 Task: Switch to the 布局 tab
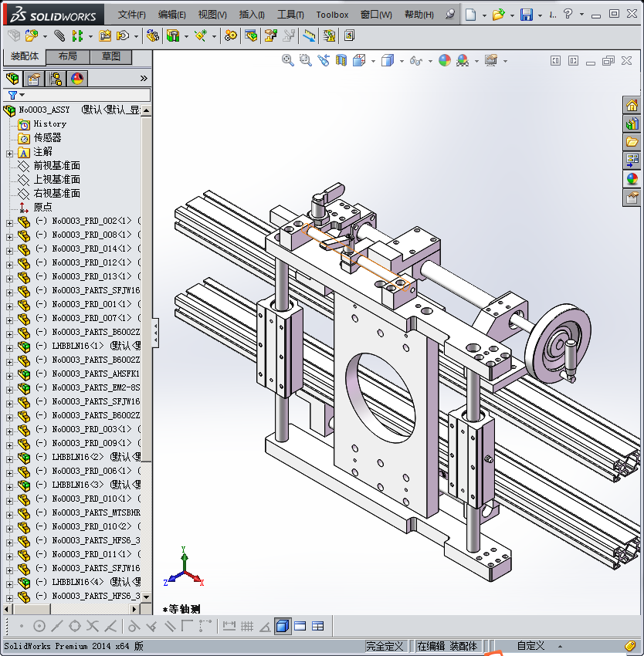tap(67, 56)
